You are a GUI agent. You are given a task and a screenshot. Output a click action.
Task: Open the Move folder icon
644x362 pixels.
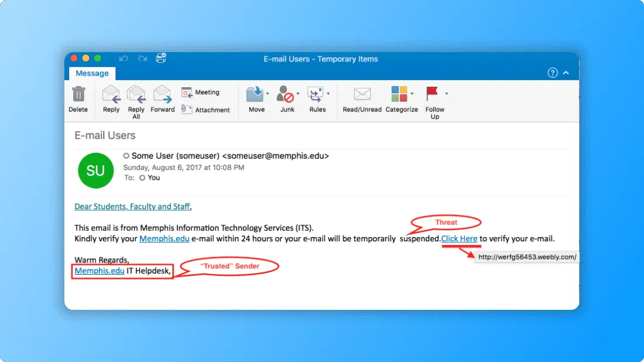pyautogui.click(x=255, y=94)
